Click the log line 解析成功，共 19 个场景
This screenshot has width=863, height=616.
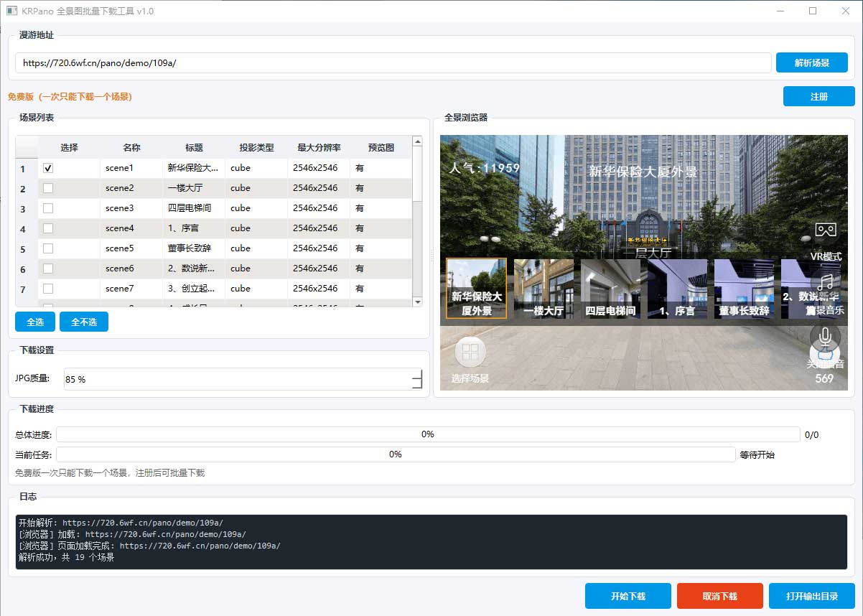coord(66,557)
